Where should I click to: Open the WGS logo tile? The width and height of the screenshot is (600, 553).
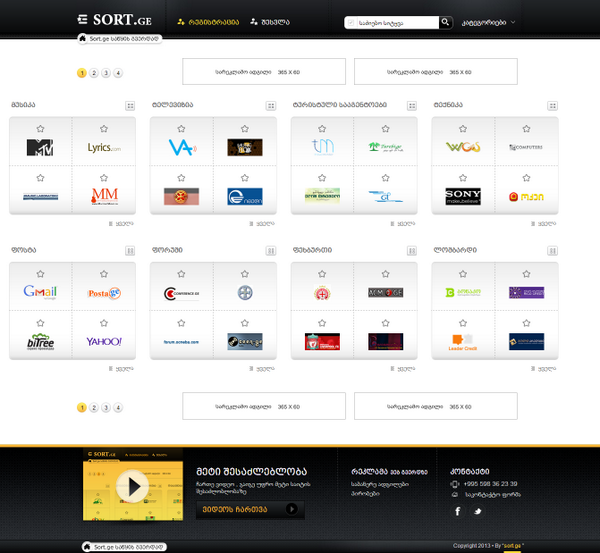click(x=463, y=147)
